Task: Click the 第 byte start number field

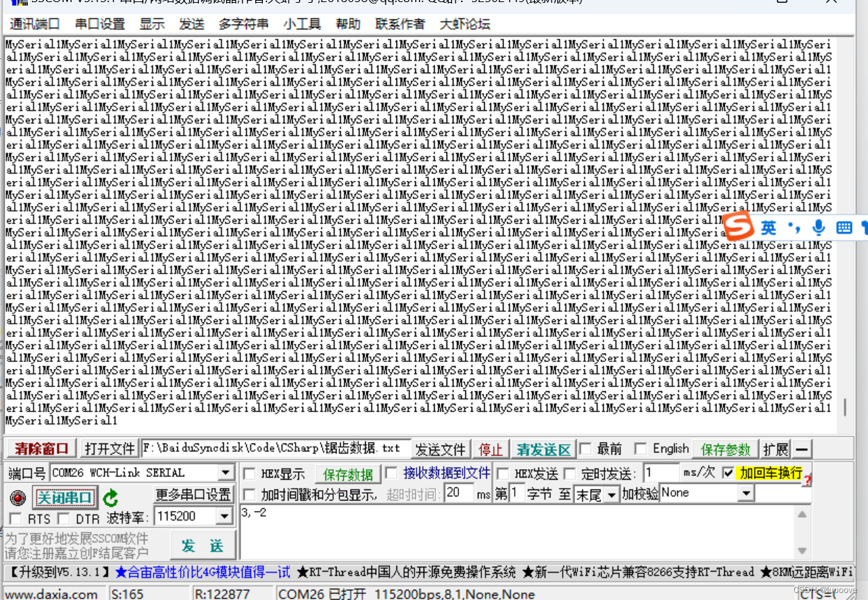Action: coord(517,494)
